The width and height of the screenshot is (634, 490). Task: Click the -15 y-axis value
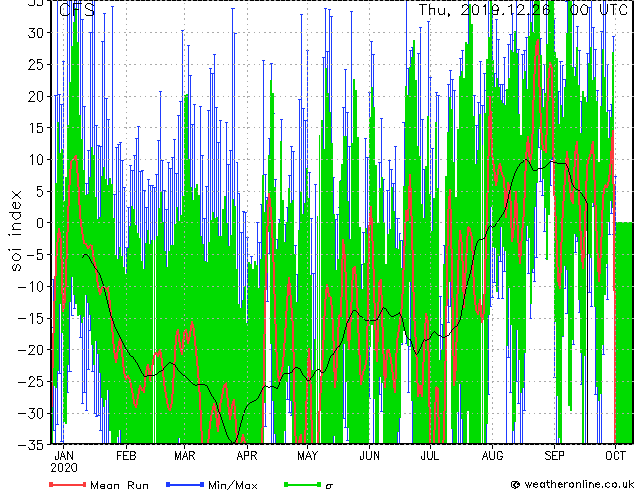tap(32, 318)
